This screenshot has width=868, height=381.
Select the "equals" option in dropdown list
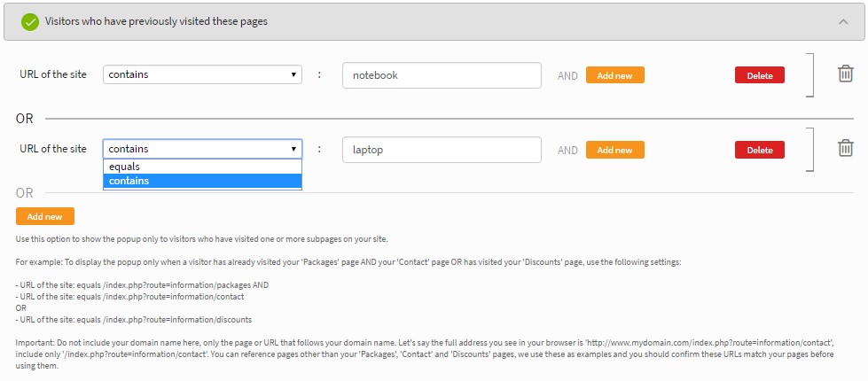(203, 167)
